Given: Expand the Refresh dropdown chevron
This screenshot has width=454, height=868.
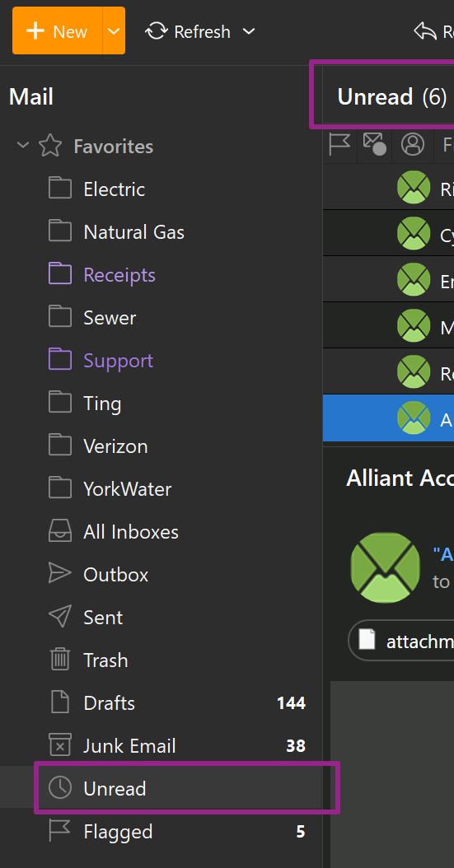Looking at the screenshot, I should (x=249, y=31).
